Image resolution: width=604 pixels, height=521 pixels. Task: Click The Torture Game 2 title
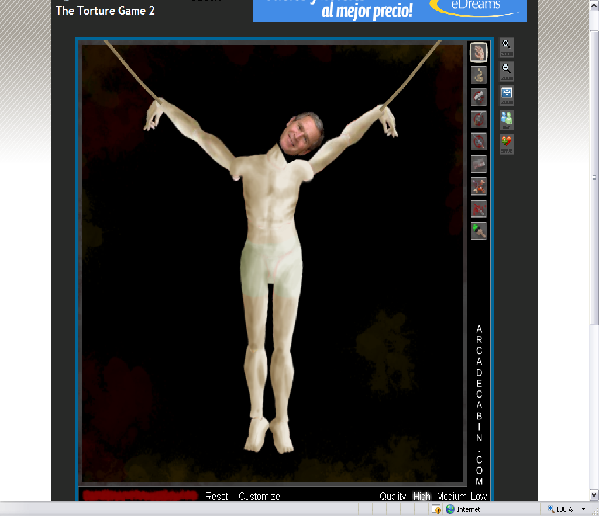(x=105, y=11)
